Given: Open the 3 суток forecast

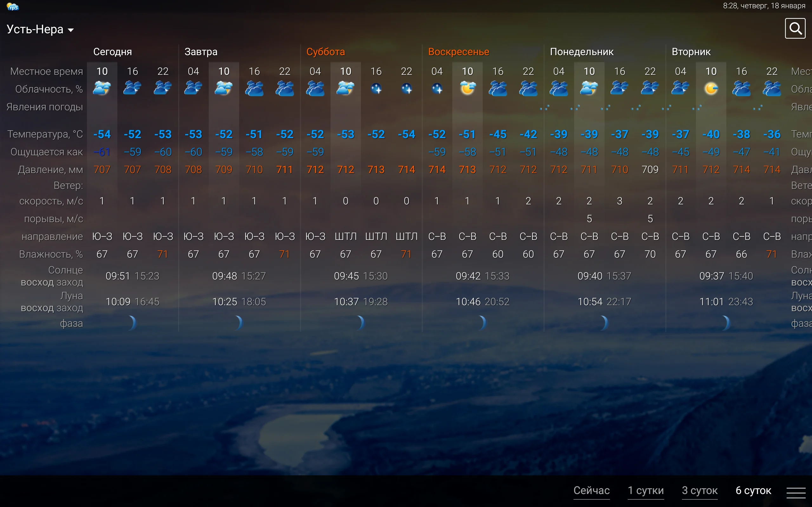Looking at the screenshot, I should pyautogui.click(x=699, y=490).
